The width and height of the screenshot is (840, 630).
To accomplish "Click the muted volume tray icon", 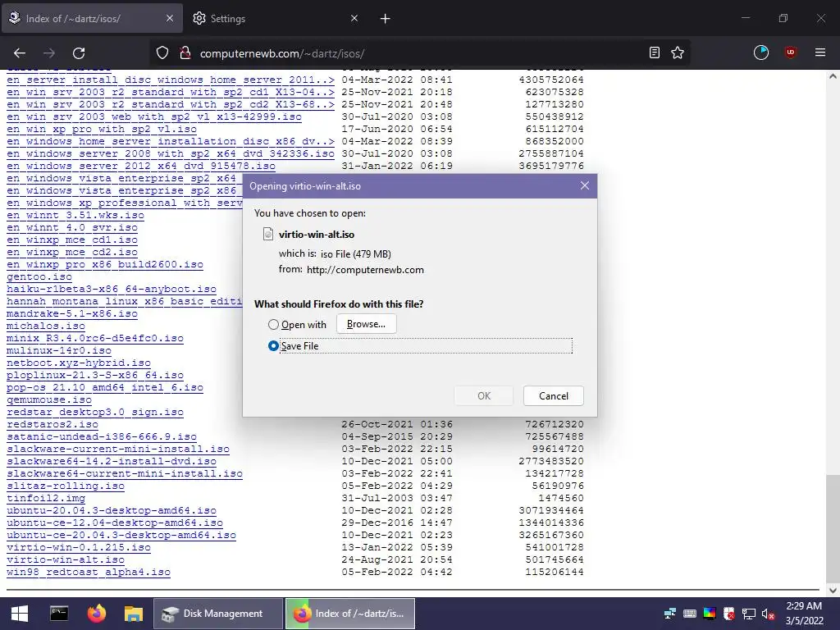I will click(x=768, y=614).
